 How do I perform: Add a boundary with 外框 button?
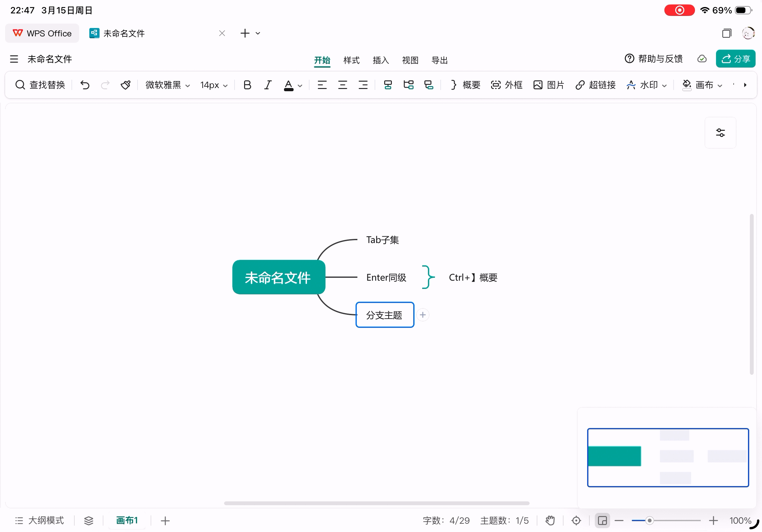point(507,85)
